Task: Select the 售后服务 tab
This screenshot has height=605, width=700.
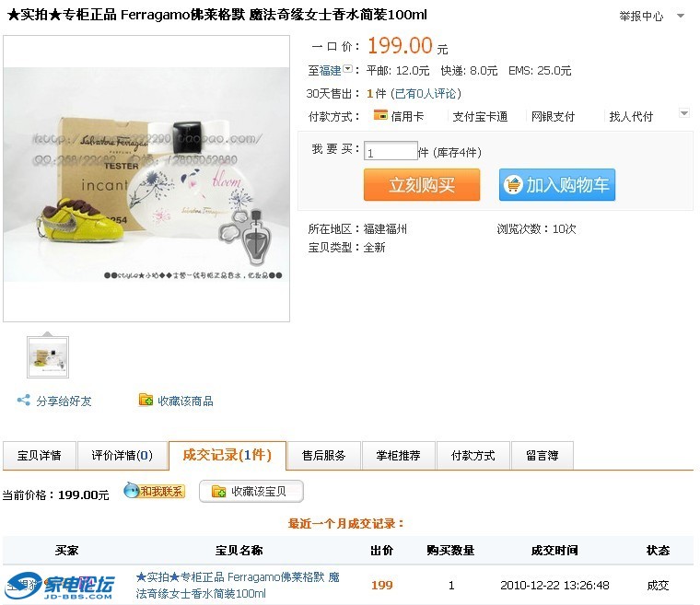Action: coord(323,456)
